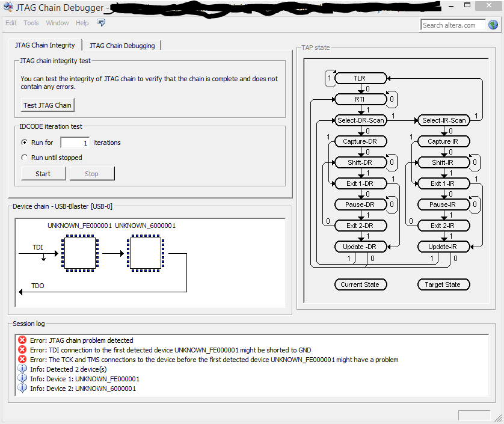Click the Capture-DR state
The image size is (504, 424).
360,141
